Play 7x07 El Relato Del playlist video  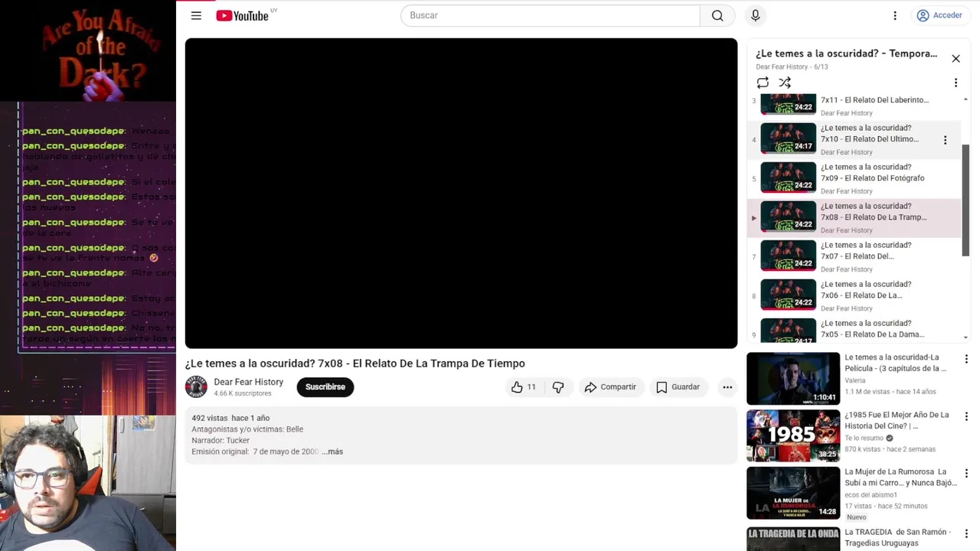(x=854, y=256)
